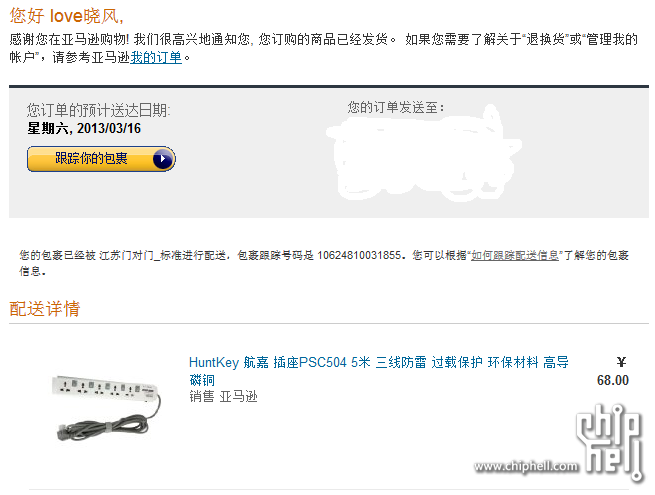655x495 pixels.
Task: Click the chiphell logo watermark
Action: [609, 442]
